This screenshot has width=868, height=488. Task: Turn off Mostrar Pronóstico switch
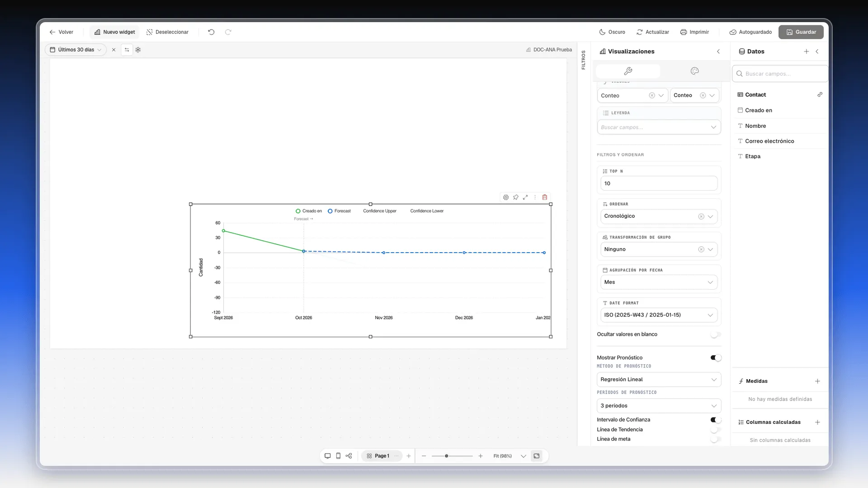[x=716, y=358]
